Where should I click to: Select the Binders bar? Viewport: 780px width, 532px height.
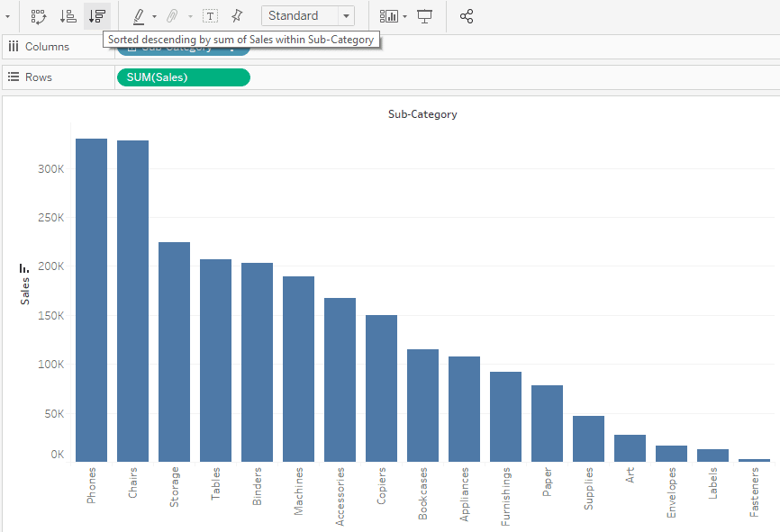point(258,363)
